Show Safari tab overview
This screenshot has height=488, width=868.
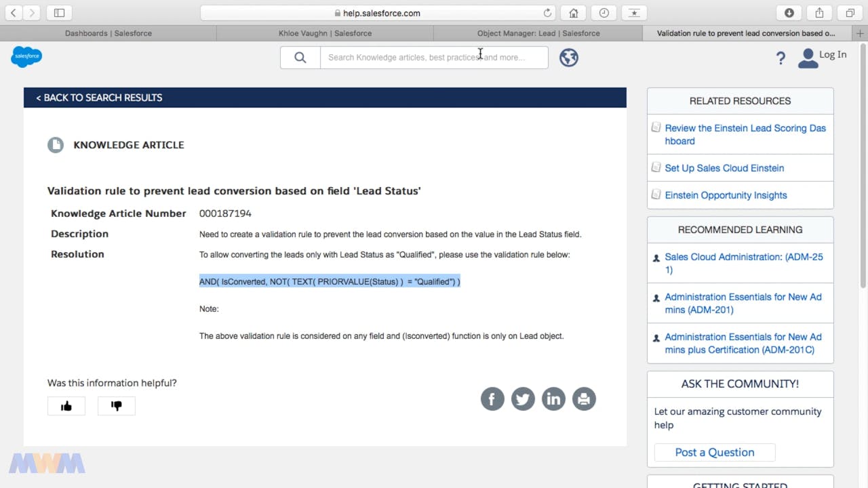pyautogui.click(x=850, y=13)
